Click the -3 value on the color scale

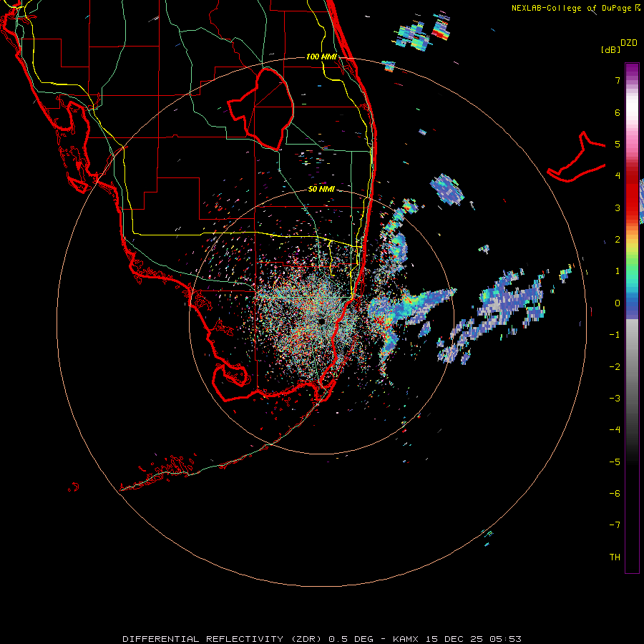(x=615, y=399)
